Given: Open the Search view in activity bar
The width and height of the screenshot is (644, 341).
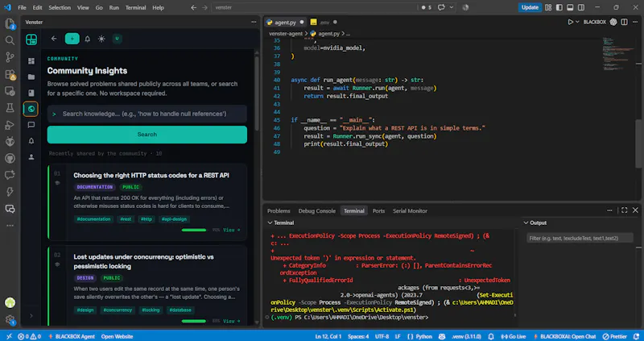Looking at the screenshot, I should point(10,40).
